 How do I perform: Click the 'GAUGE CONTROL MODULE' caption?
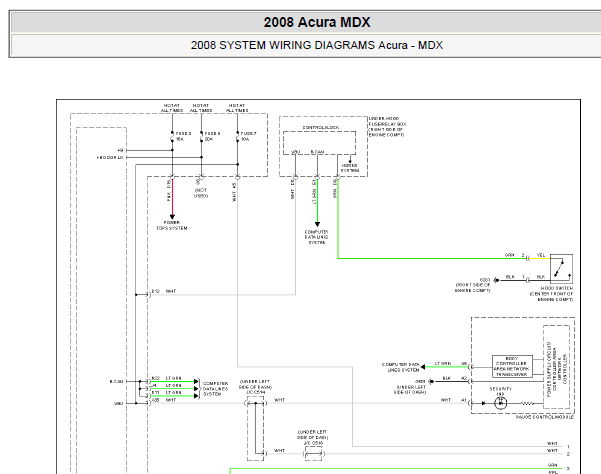(x=545, y=417)
